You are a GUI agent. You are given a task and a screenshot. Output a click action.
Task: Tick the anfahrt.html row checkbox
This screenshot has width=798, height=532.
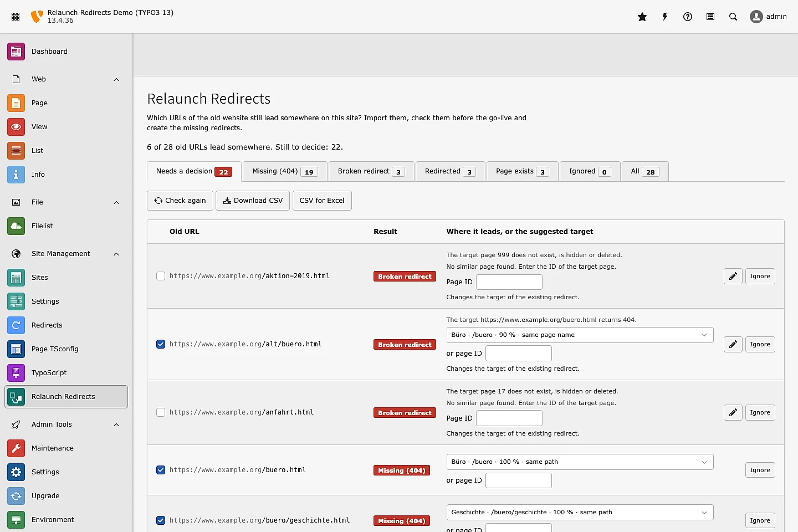click(161, 412)
